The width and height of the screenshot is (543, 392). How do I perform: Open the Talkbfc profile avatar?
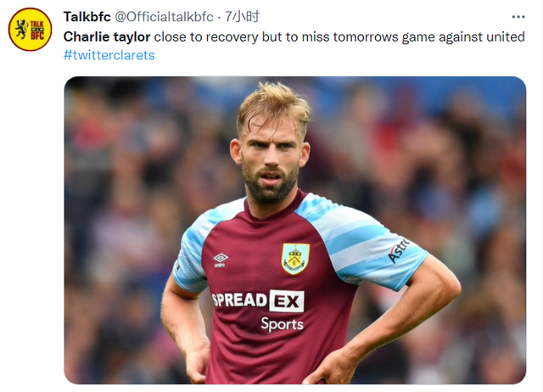point(31,31)
